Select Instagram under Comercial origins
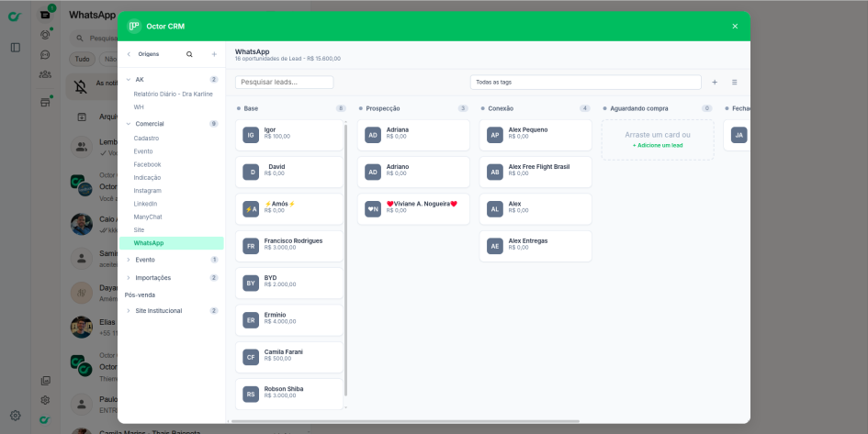Screen dimensions: 868x434 point(147,190)
